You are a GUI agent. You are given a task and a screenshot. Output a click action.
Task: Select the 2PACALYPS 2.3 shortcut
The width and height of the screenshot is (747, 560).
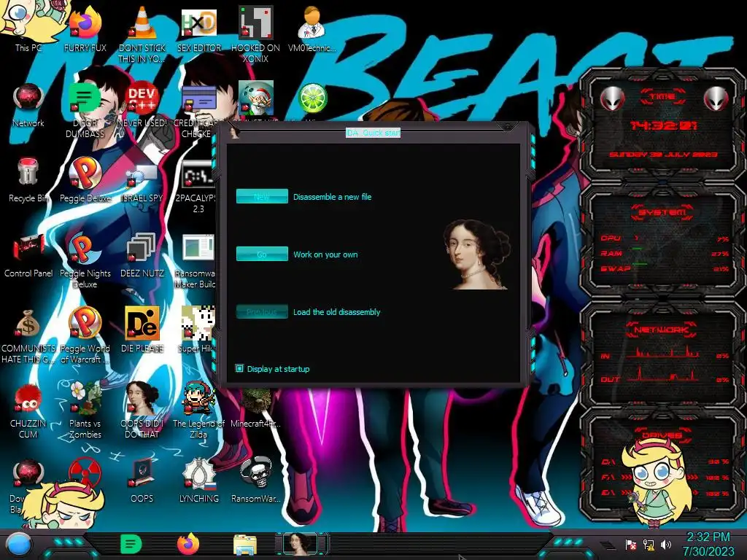196,186
